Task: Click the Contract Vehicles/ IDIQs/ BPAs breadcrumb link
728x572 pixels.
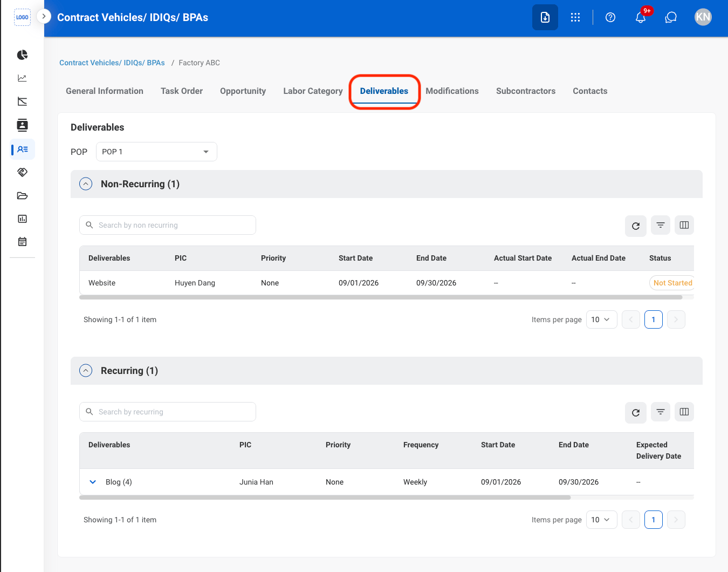Action: click(x=112, y=63)
